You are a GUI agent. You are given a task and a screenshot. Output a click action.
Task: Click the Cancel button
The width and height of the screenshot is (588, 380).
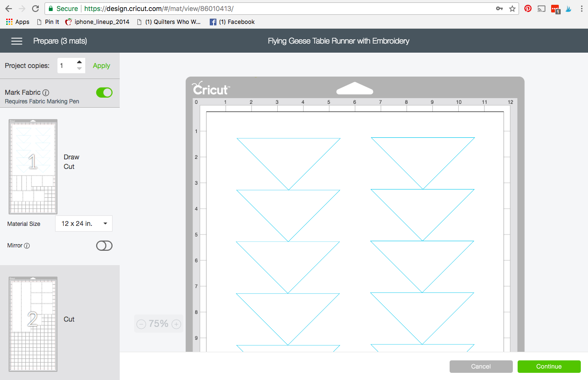click(481, 367)
